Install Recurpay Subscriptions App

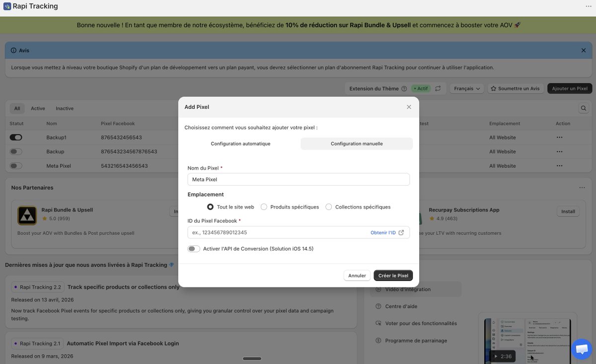(568, 212)
